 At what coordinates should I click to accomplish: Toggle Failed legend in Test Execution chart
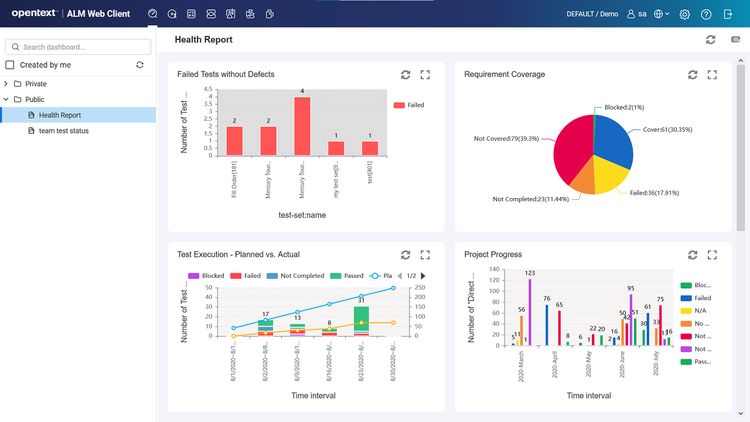point(245,276)
